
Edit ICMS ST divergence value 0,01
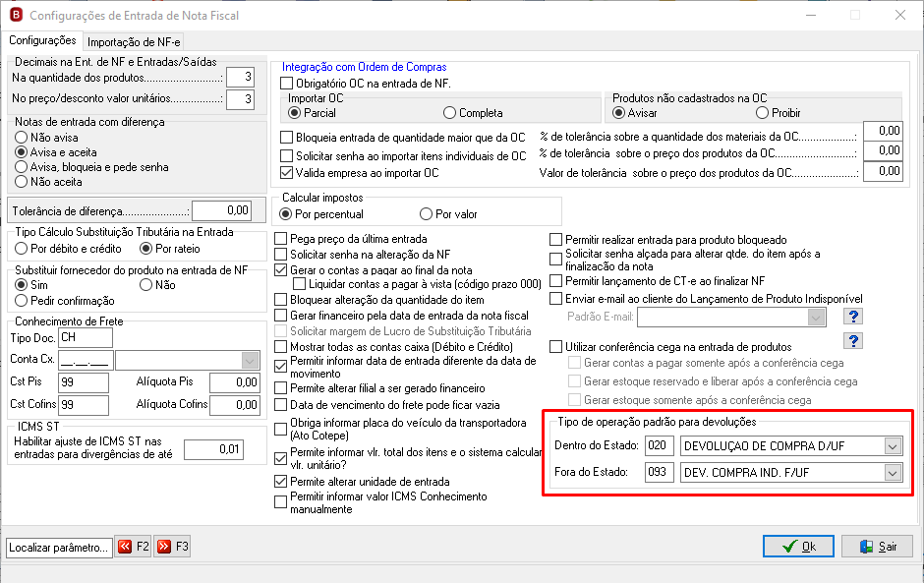point(213,449)
